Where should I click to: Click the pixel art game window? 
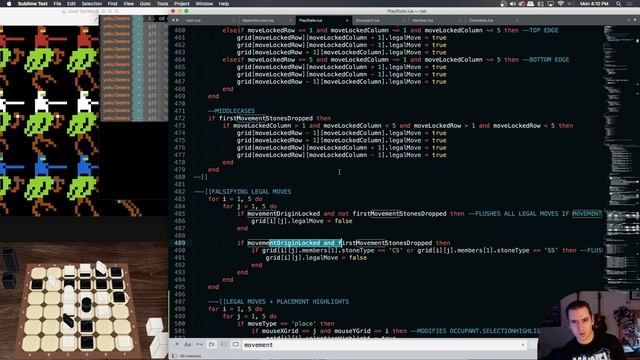[x=50, y=121]
